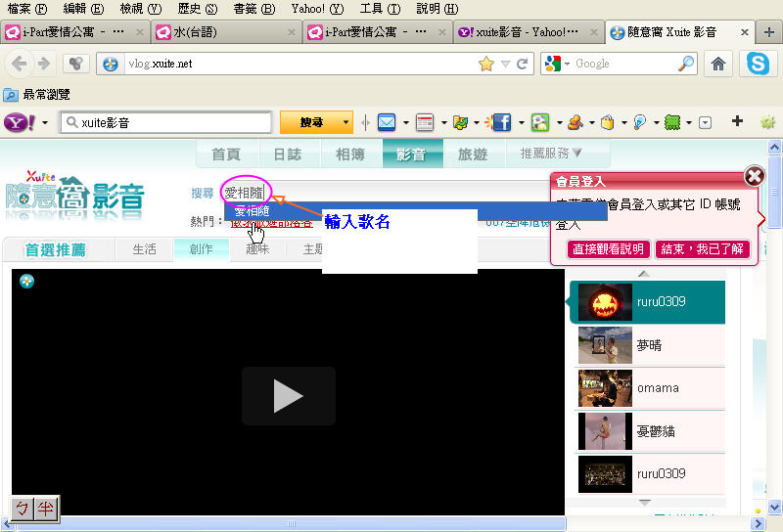Select the 夢晴 video thumbnail
The width and height of the screenshot is (783, 532).
pos(604,345)
